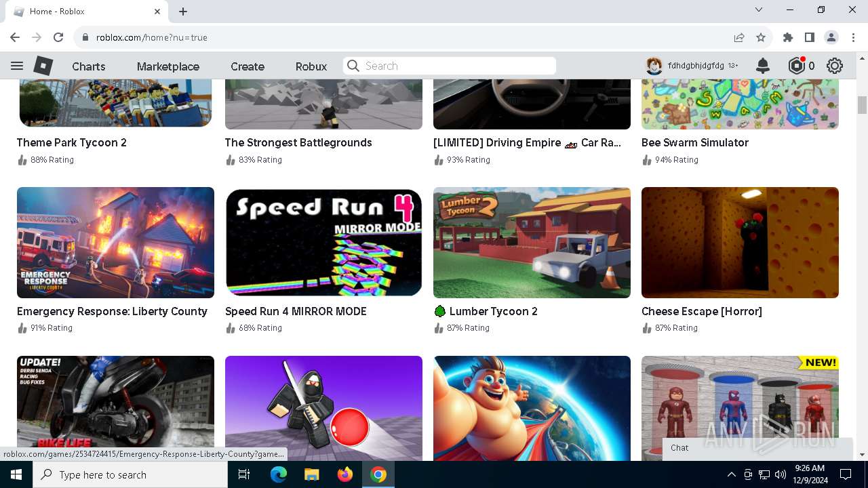Open the Marketplace page

coord(168,66)
